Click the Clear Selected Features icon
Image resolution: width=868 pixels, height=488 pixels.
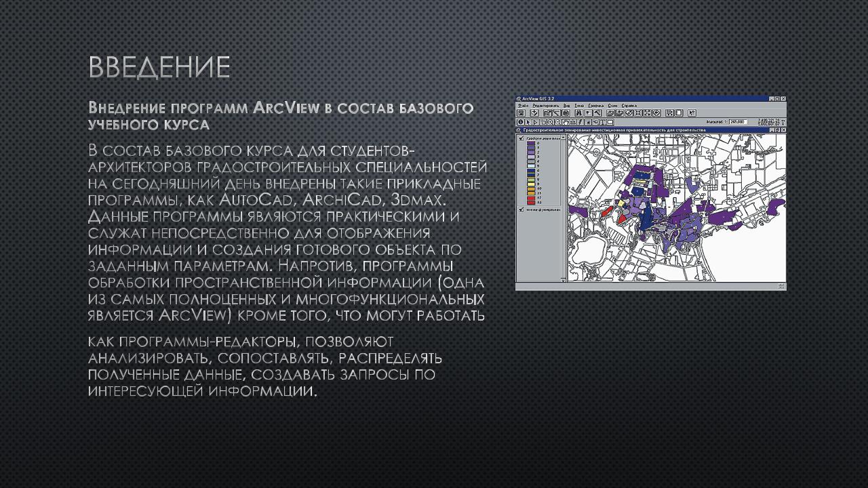679,113
